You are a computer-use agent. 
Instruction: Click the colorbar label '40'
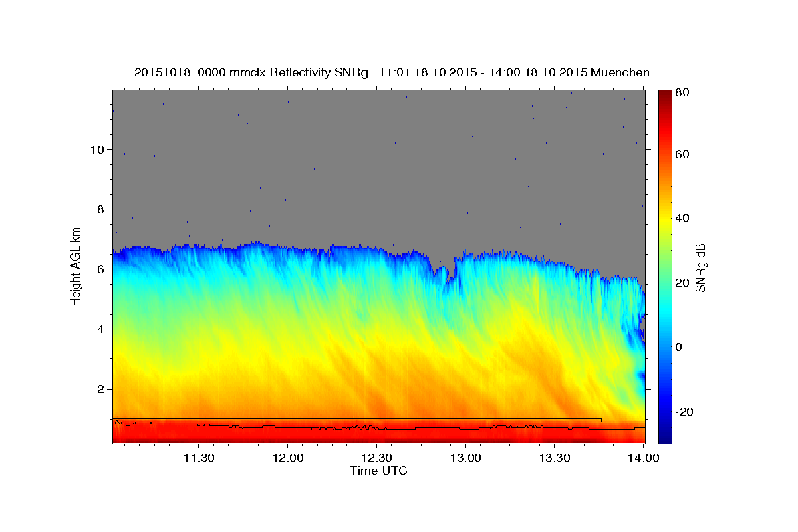(x=682, y=218)
